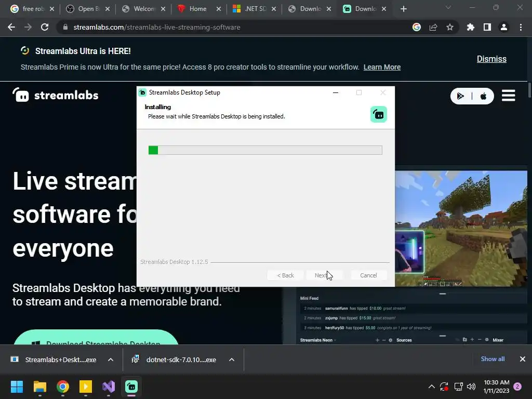Click the Minecraft stream preview thumbnail
Viewport: 532px width, 399px height.
461,229
